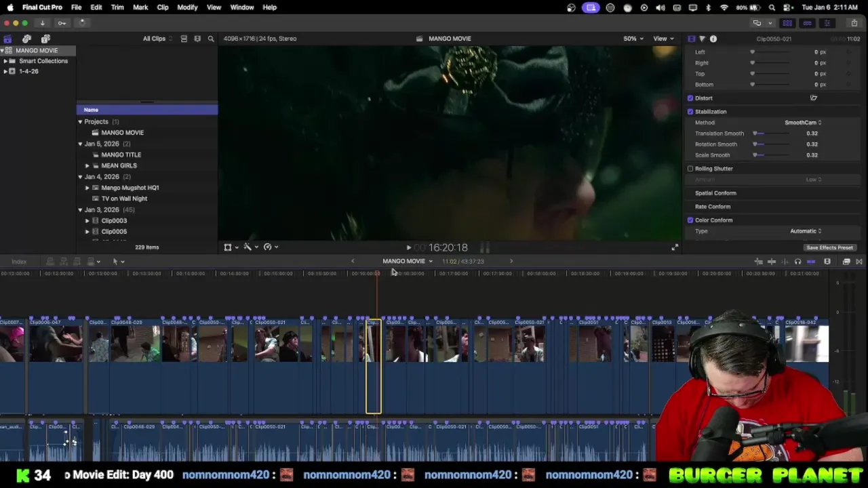Adjust the Translation Smooth slider
This screenshot has height=488, width=868.
point(771,134)
